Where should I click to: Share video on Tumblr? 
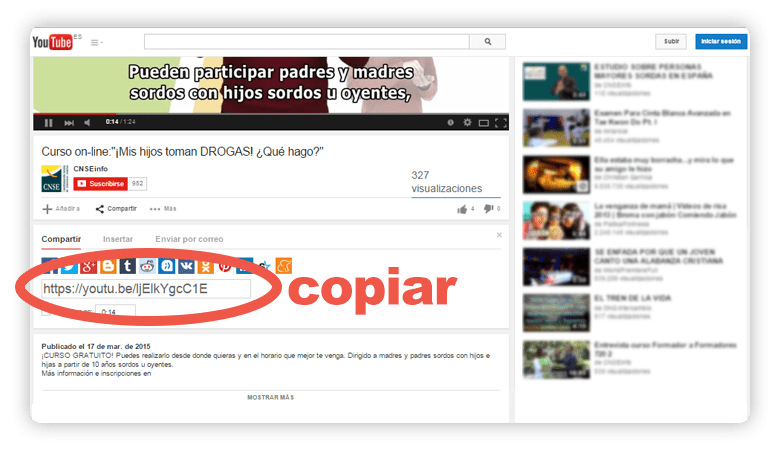tap(127, 266)
